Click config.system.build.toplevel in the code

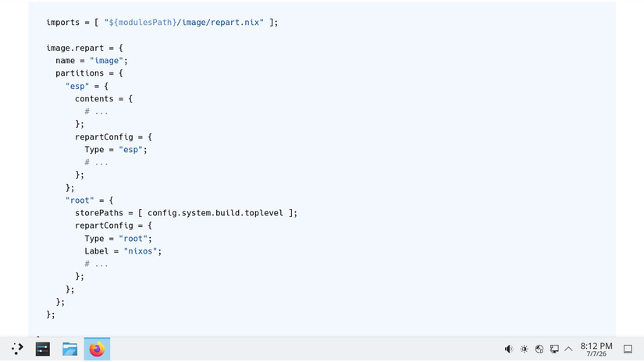point(215,213)
